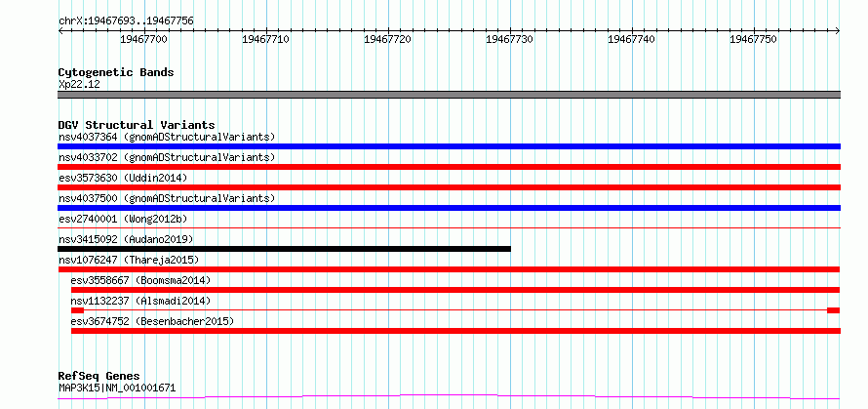Screen dimensions: 868x409
Task: Click the red bar under esv3573630
Action: tap(449, 187)
